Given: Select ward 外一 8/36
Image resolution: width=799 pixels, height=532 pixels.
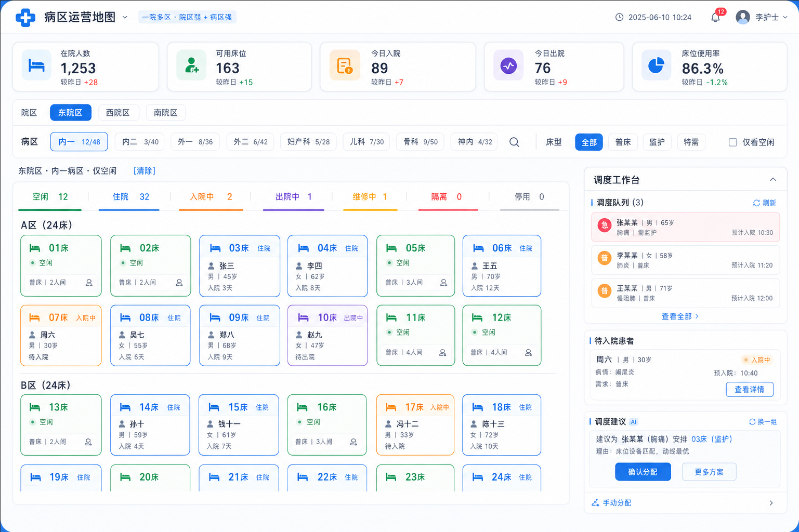Looking at the screenshot, I should (195, 142).
